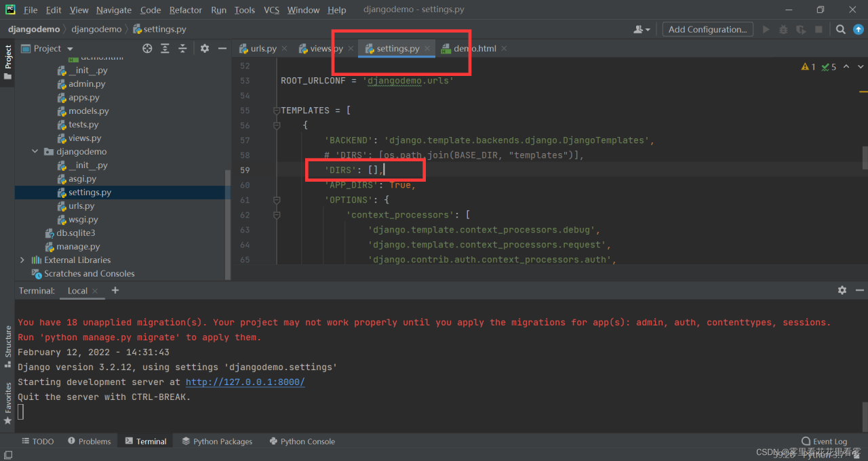Close the settings.py editor tab
This screenshot has width=868, height=461.
pyautogui.click(x=427, y=49)
